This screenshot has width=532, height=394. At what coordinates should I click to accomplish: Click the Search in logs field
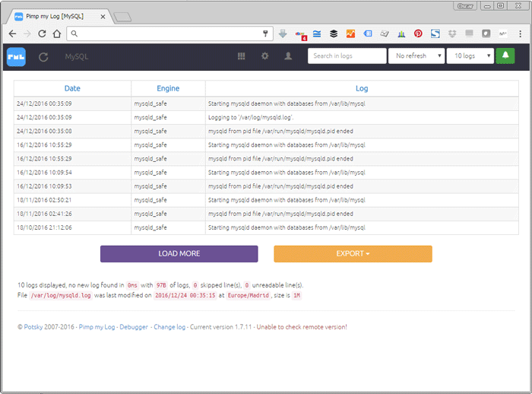coord(347,56)
